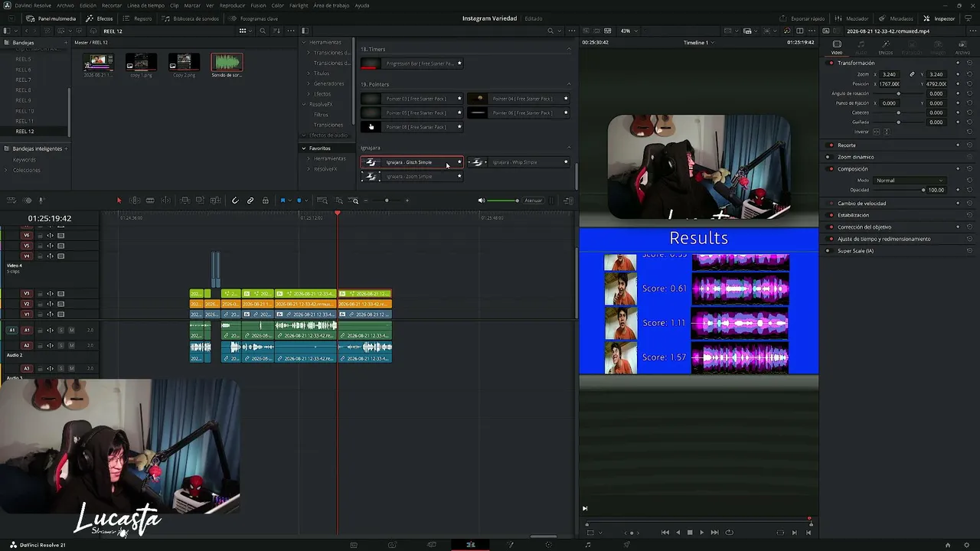Mute audio track A1 with M button

pyautogui.click(x=71, y=330)
